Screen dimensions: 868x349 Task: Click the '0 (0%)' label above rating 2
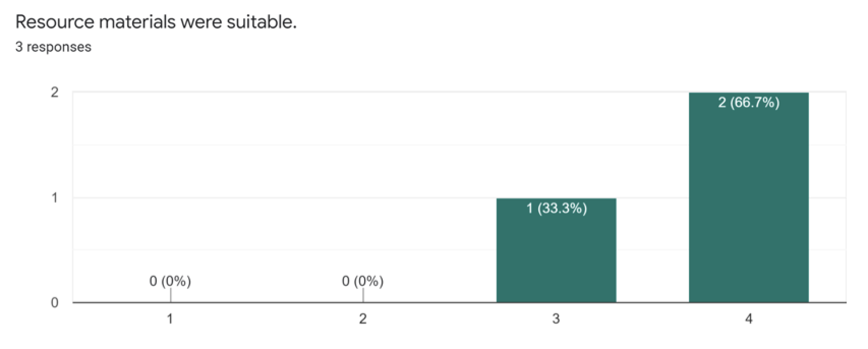(363, 281)
